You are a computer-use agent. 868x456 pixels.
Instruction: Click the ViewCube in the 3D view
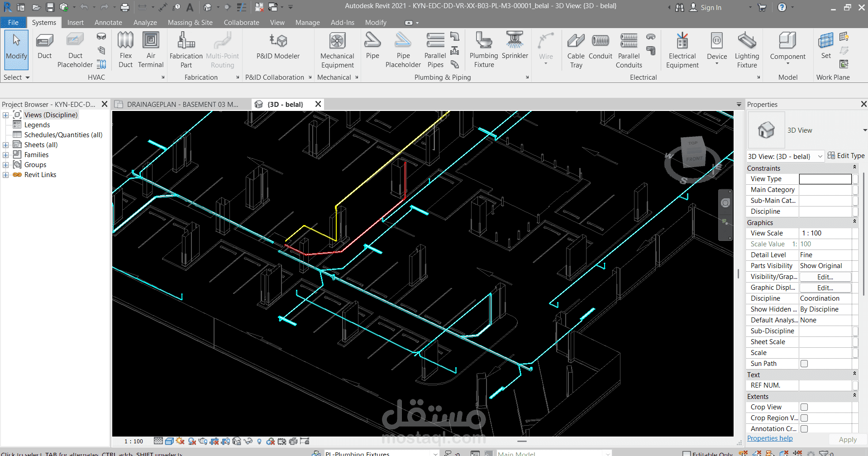693,152
